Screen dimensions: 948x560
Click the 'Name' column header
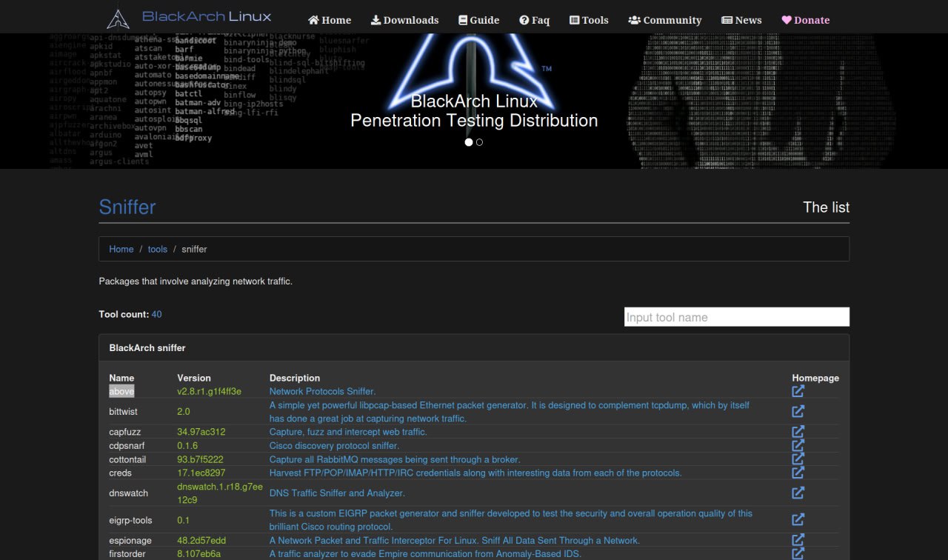pos(121,378)
